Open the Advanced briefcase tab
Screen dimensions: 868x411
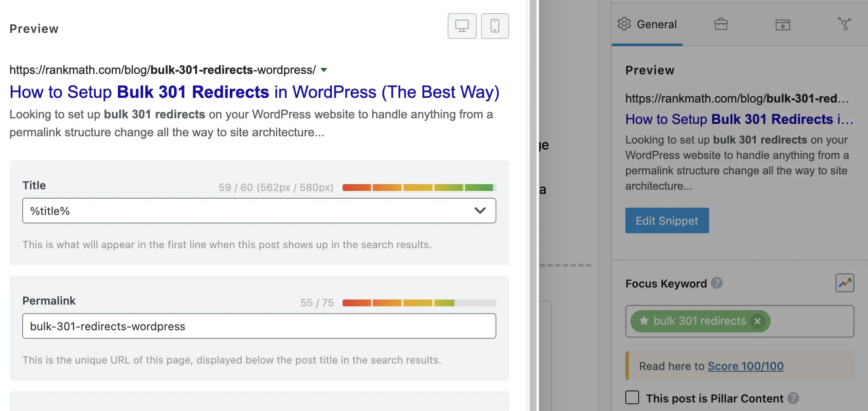pos(721,24)
